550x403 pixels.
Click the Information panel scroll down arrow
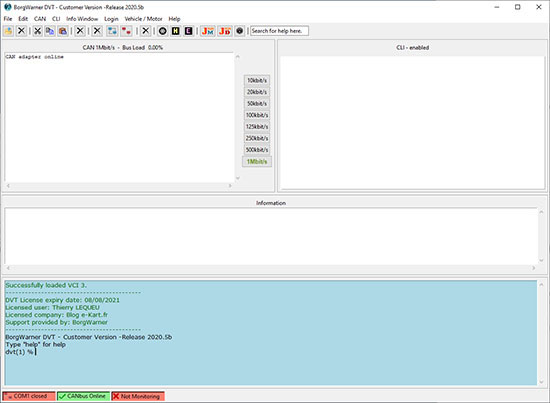541,260
